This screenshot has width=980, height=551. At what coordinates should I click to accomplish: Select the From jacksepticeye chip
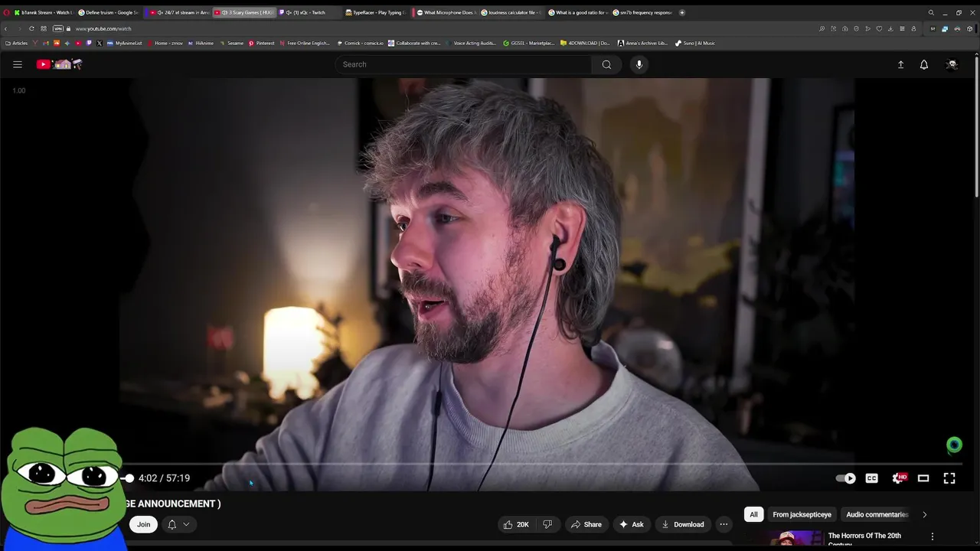802,514
